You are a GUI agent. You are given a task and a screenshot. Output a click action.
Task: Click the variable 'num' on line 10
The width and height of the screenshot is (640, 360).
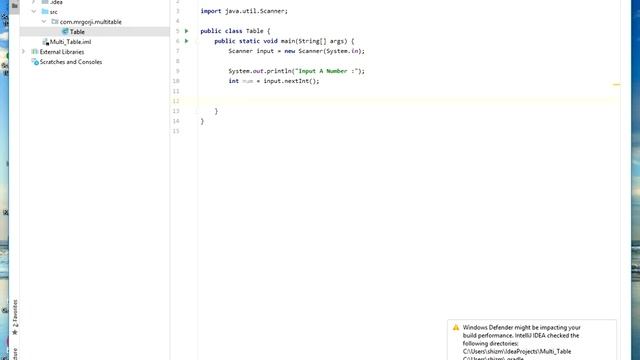point(248,81)
